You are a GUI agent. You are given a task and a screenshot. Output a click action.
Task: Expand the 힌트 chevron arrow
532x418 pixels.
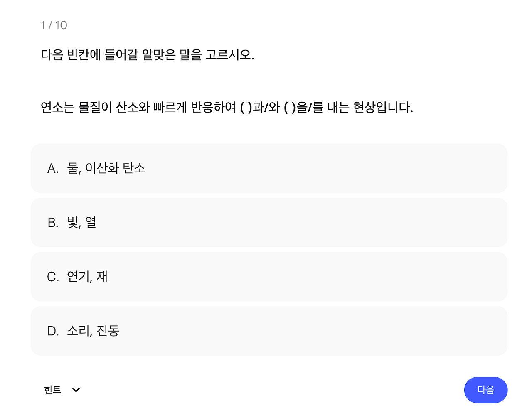(76, 390)
